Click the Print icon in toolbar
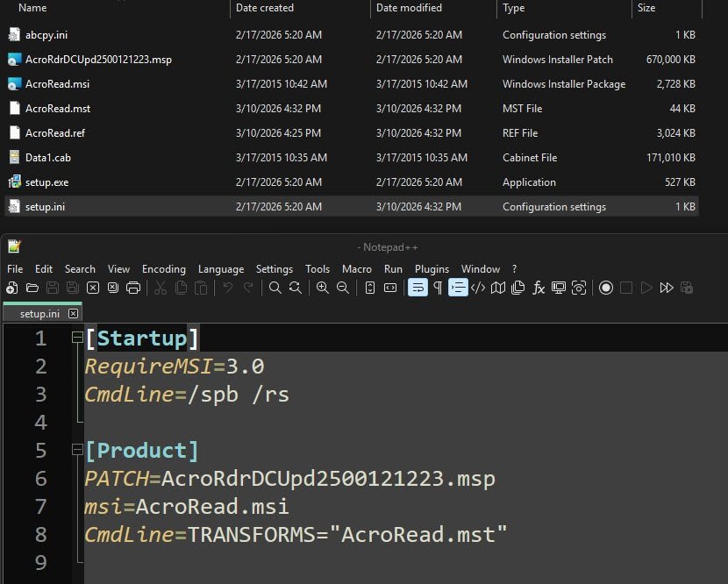The height and width of the screenshot is (584, 728). click(133, 288)
